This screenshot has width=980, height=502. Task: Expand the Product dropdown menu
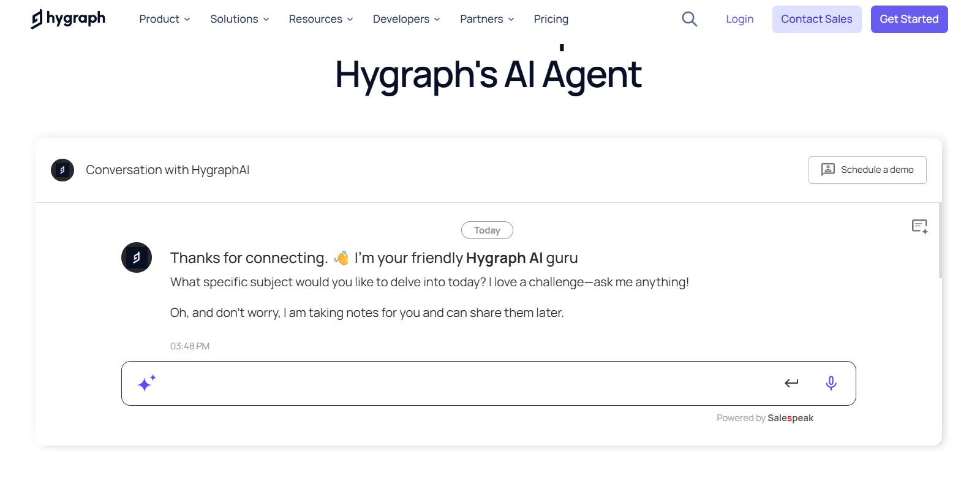165,19
